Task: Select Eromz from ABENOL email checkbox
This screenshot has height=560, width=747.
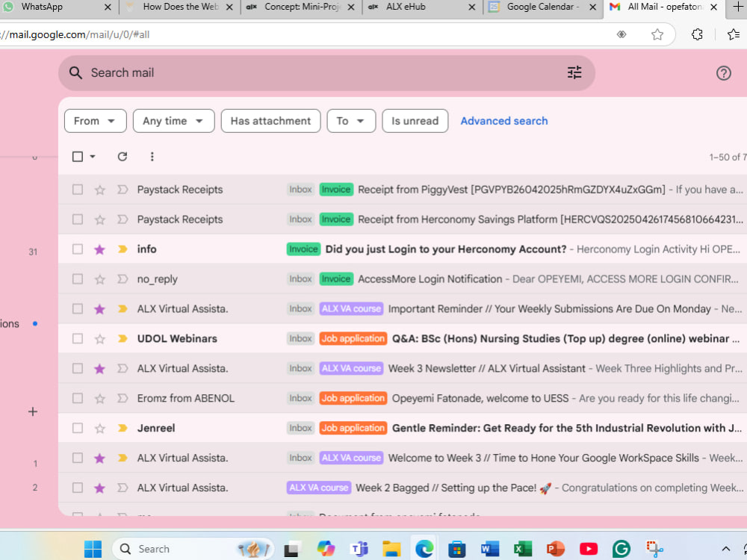Action: click(77, 398)
